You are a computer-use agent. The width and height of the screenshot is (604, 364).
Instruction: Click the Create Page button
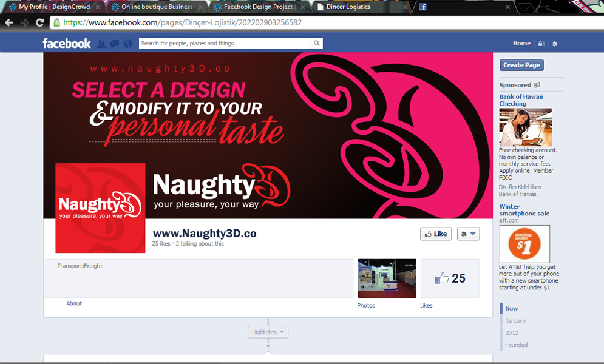(521, 65)
